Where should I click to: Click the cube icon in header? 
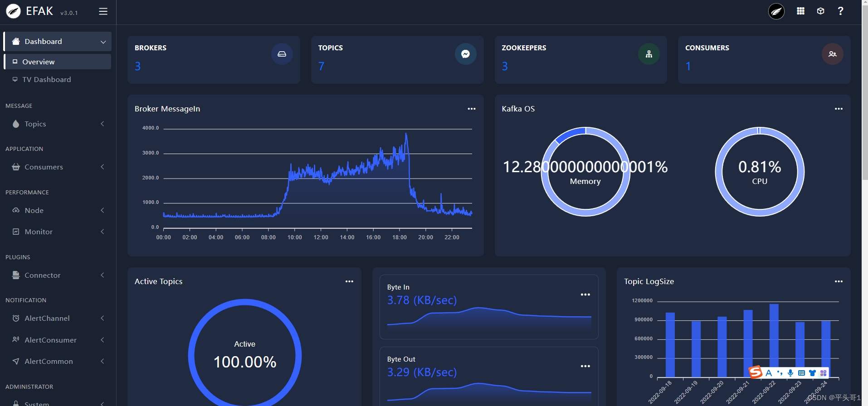pos(820,11)
